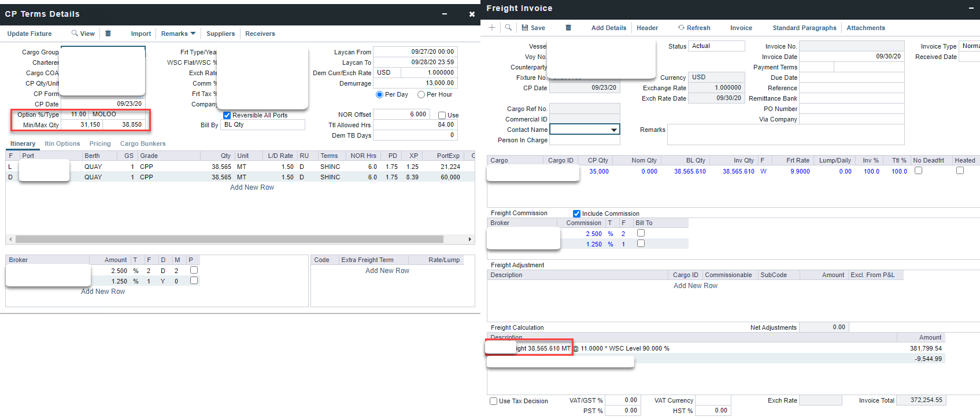Open the Remarks dropdown menu
The height and width of the screenshot is (420, 980).
pos(178,34)
